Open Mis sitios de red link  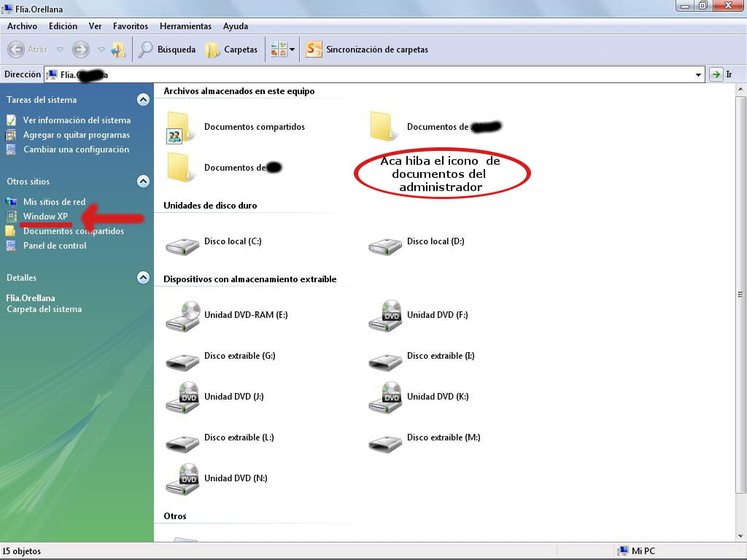[54, 202]
